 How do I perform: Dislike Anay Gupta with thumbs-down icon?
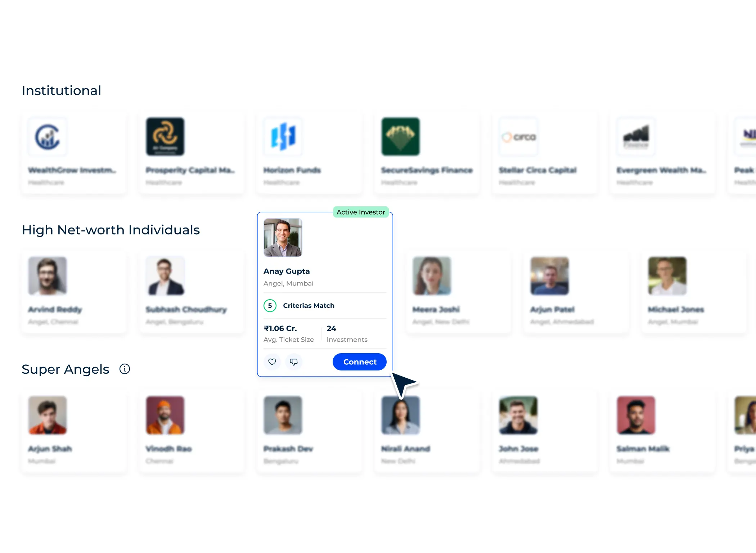point(294,362)
